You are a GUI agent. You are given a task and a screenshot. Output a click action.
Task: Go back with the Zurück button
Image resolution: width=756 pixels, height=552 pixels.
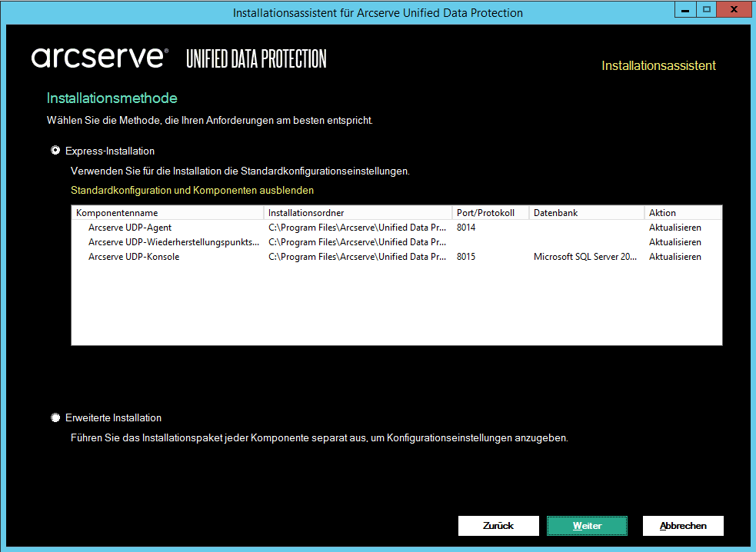(x=498, y=526)
